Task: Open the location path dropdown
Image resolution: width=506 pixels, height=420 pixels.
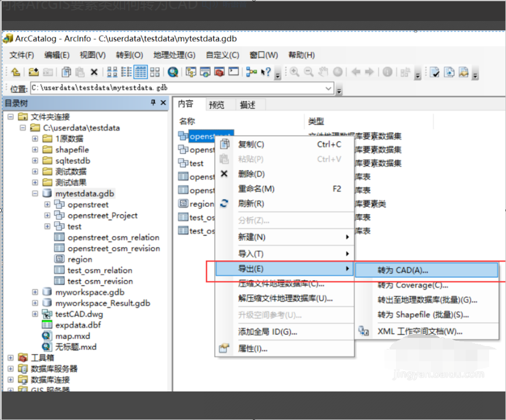Action: [328, 88]
